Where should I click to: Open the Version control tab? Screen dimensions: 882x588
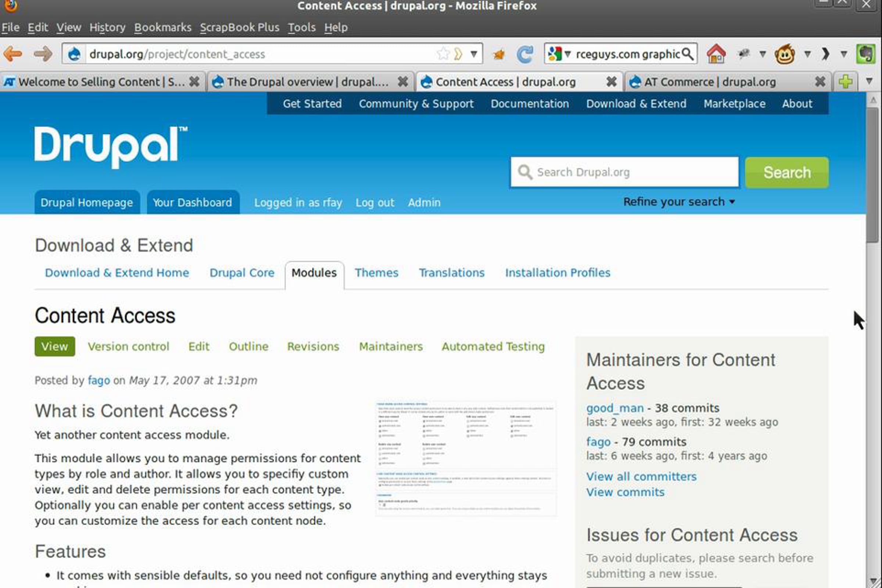coord(129,347)
